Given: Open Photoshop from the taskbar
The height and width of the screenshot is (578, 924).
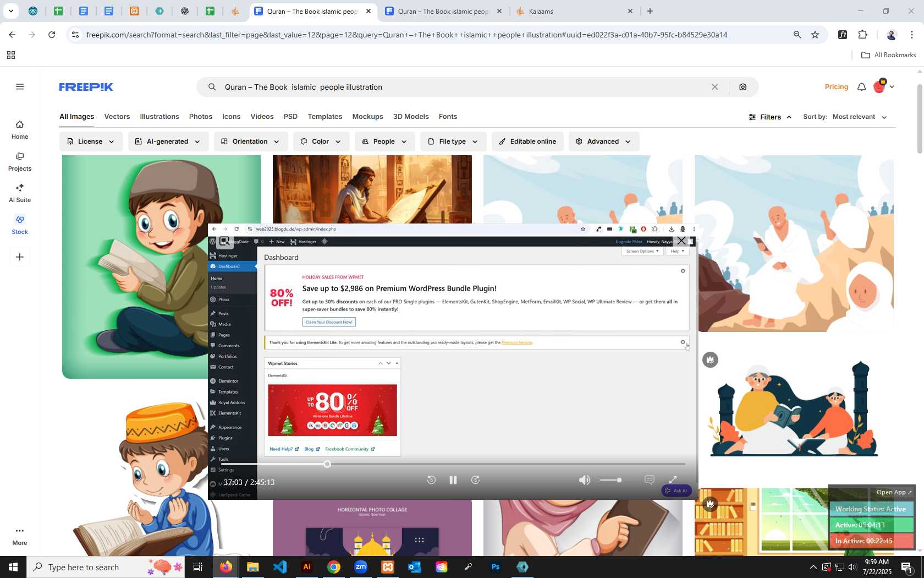Looking at the screenshot, I should click(x=496, y=567).
